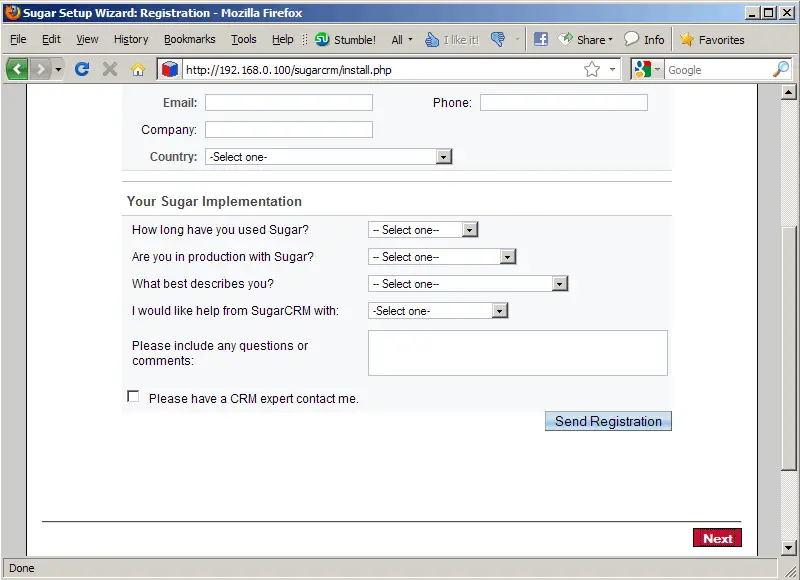Viewport: 800px width, 580px height.
Task: Click the Info speech bubble button
Action: (x=644, y=39)
